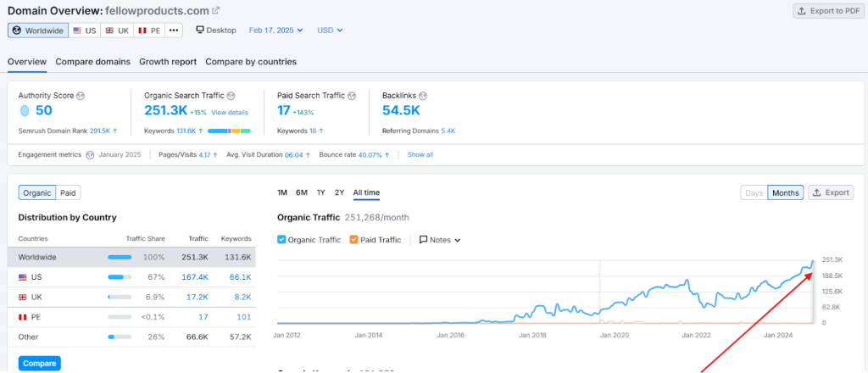This screenshot has height=373, width=868.
Task: Open the USD currency dropdown
Action: tap(330, 31)
